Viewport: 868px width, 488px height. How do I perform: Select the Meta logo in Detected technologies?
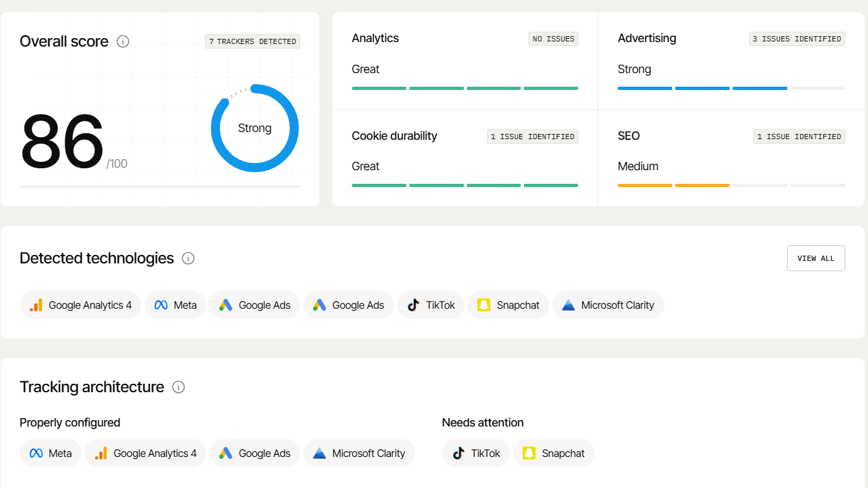161,305
